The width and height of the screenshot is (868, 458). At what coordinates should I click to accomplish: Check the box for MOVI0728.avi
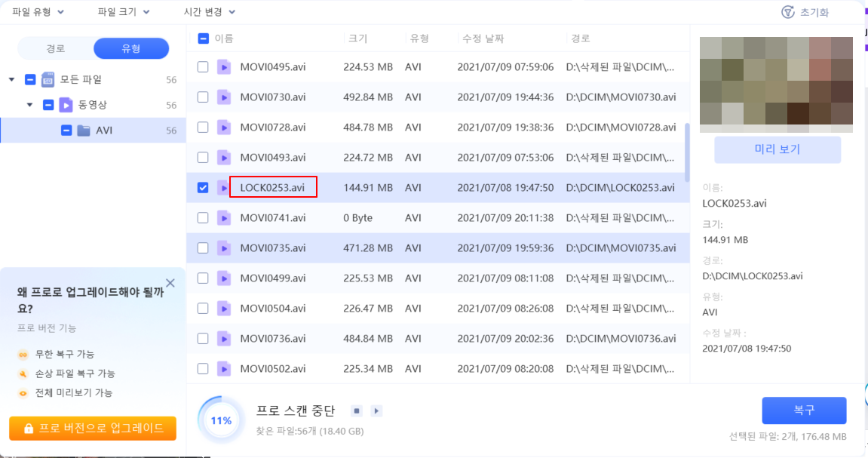pos(203,128)
